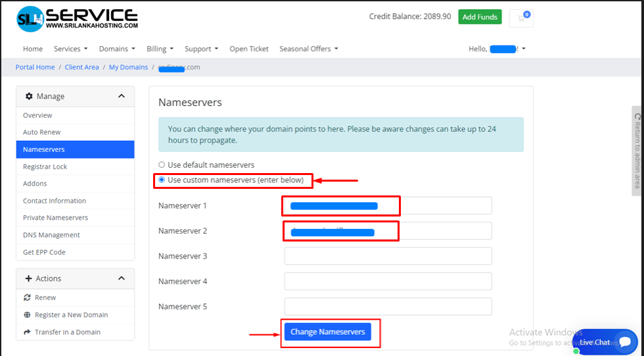Click the Actions plus icon
Image resolution: width=644 pixels, height=356 pixels.
click(28, 278)
